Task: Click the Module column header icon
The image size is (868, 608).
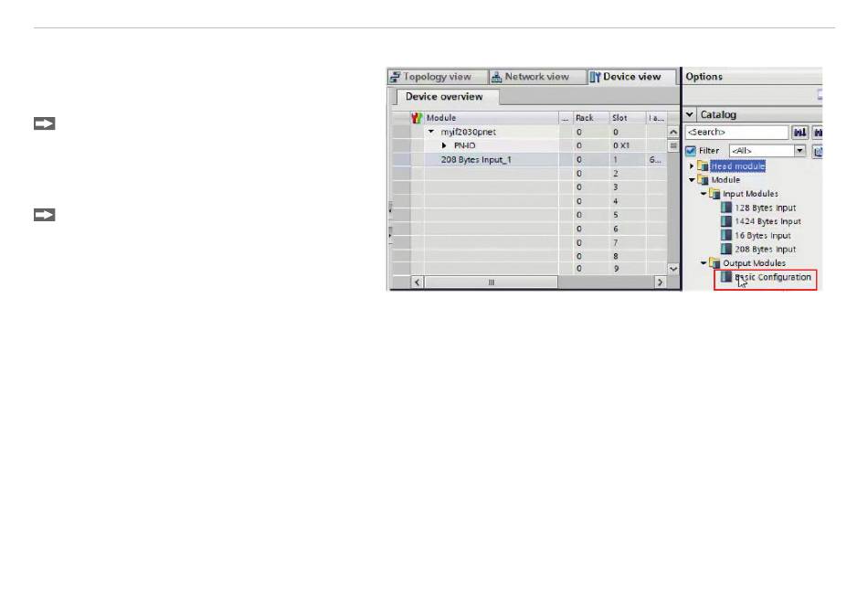Action: pyautogui.click(x=417, y=117)
